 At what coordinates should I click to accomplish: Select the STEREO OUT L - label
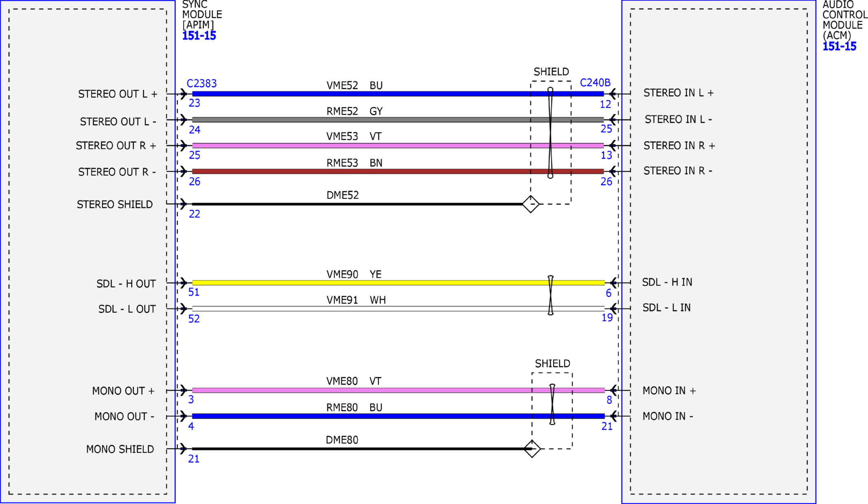click(118, 122)
